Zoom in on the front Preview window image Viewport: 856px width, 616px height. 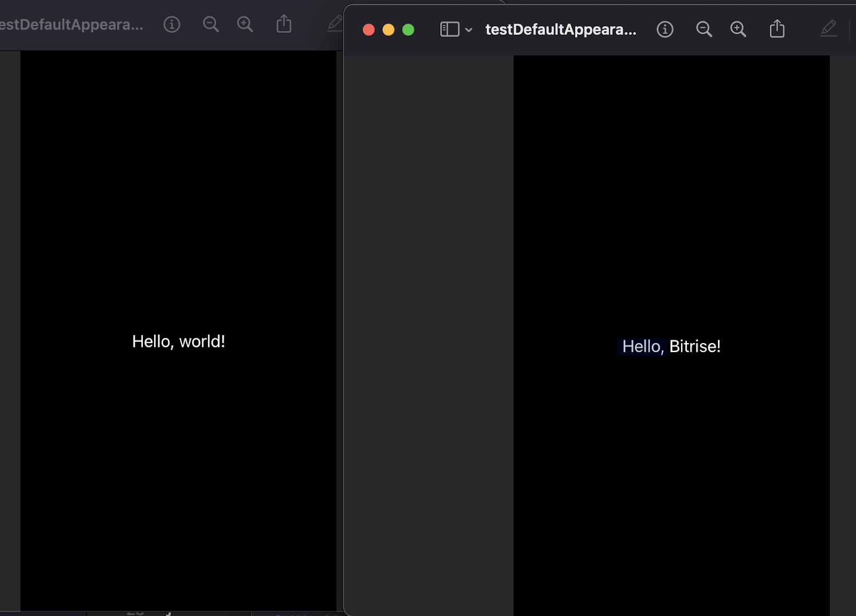738,29
